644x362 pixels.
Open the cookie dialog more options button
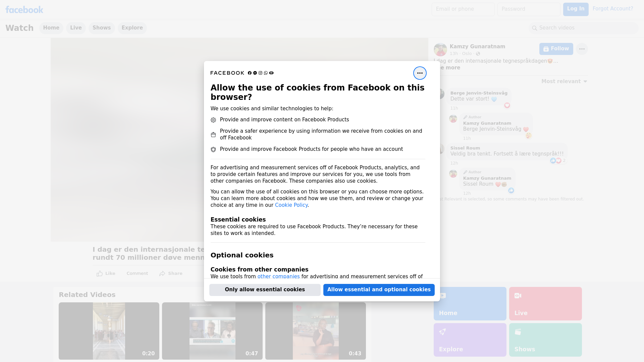(420, 73)
